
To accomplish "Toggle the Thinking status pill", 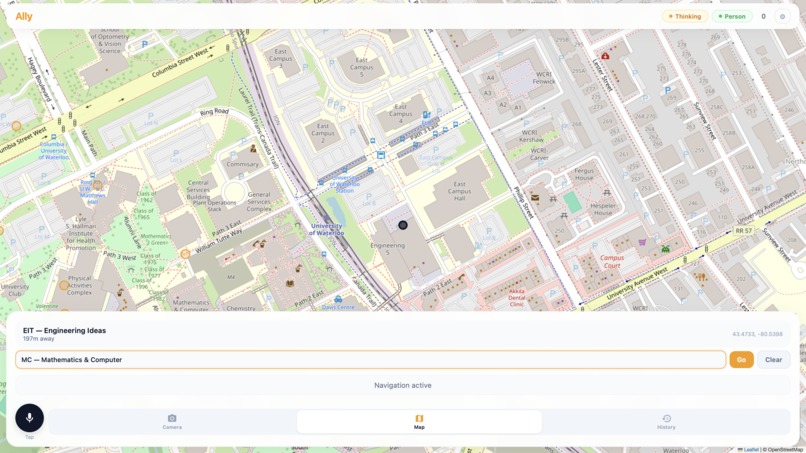I will pos(685,16).
